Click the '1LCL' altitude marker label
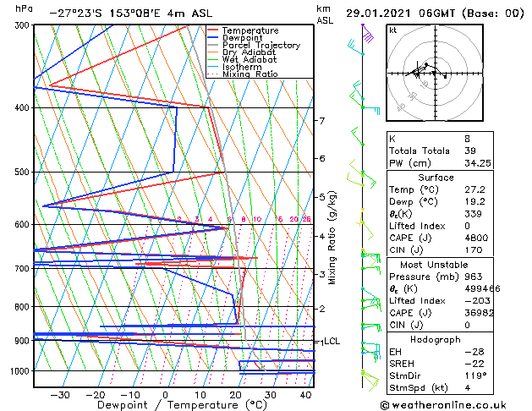The height and width of the screenshot is (411, 532). click(330, 342)
